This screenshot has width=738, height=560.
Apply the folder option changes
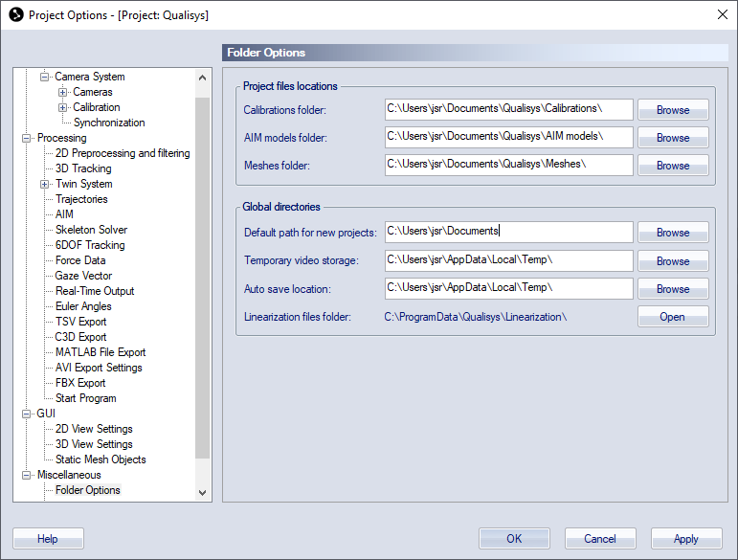pos(686,539)
